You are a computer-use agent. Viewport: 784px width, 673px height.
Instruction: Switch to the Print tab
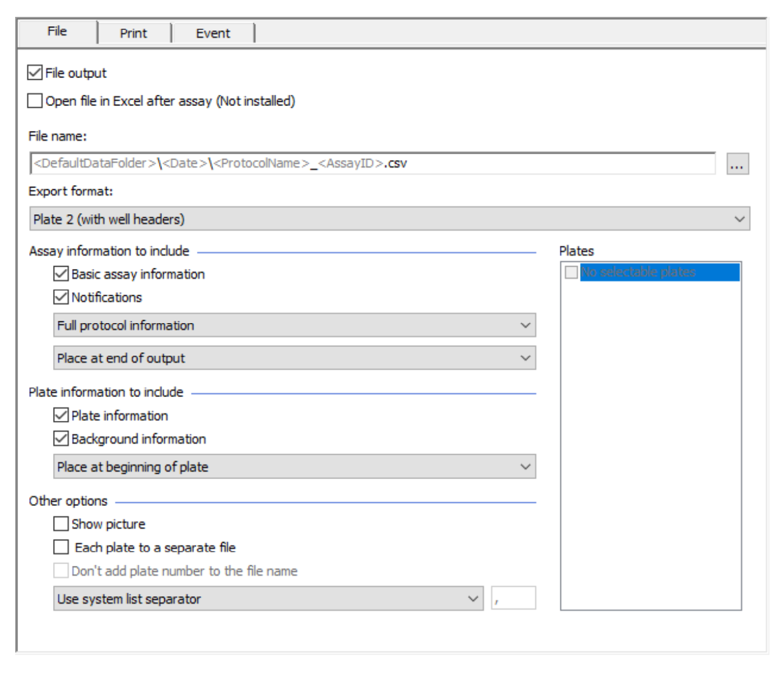click(x=133, y=33)
